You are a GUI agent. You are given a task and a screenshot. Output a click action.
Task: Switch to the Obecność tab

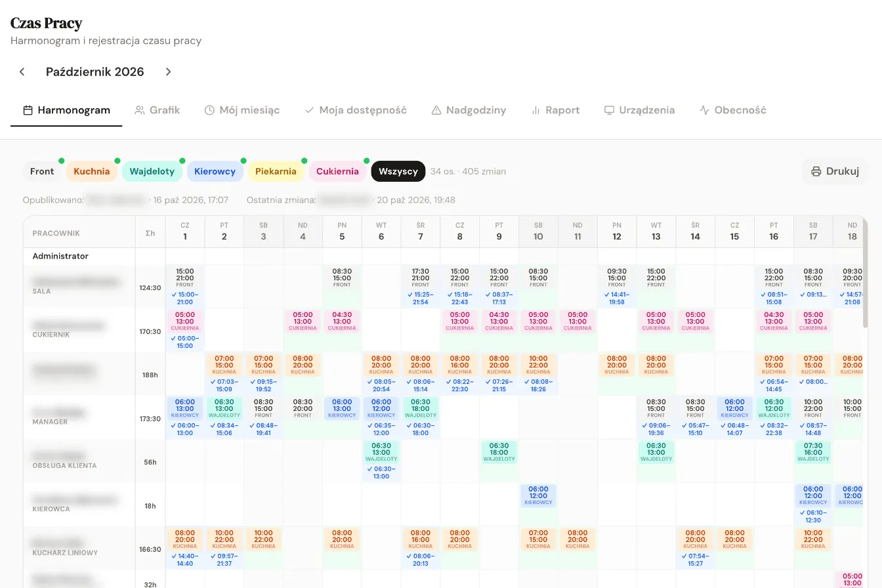732,110
